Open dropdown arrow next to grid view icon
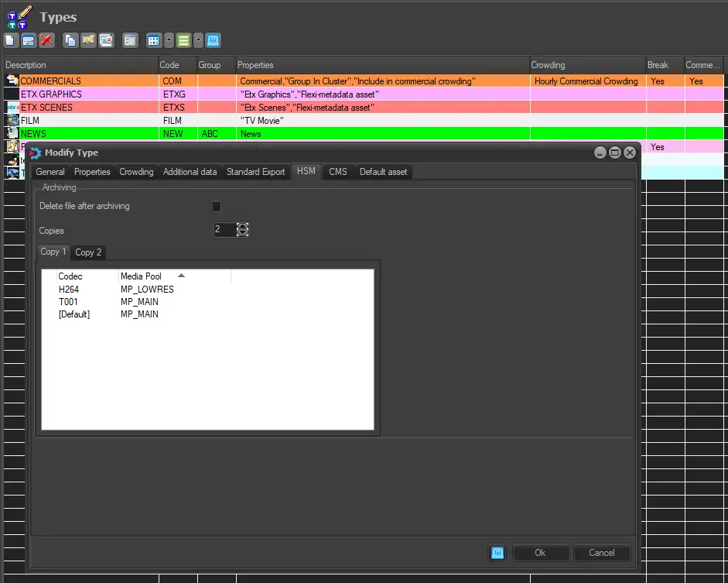 (169, 40)
